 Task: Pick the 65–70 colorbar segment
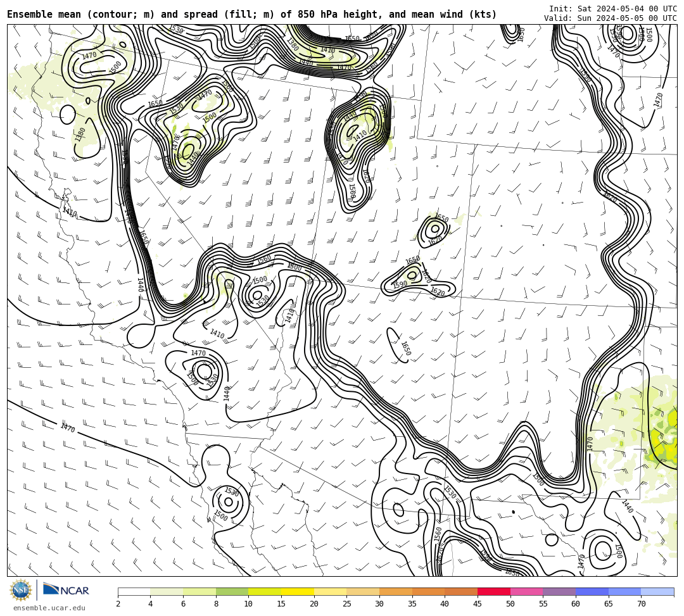pos(624,591)
